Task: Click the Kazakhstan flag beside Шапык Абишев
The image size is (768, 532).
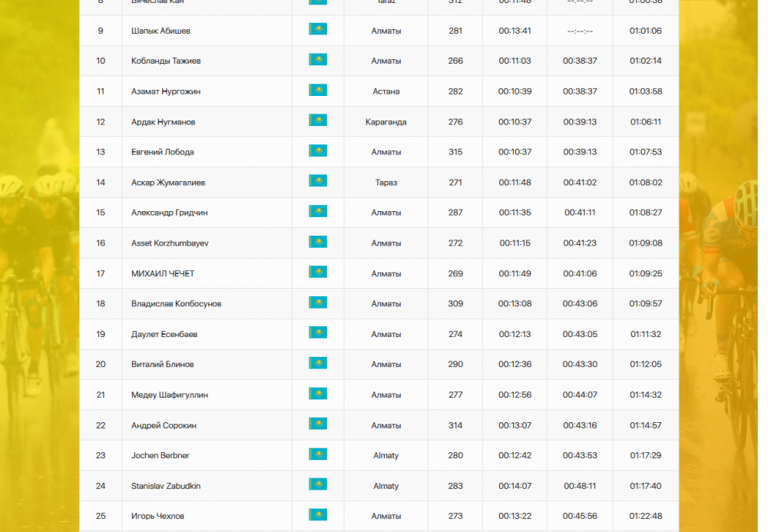Action: point(317,29)
